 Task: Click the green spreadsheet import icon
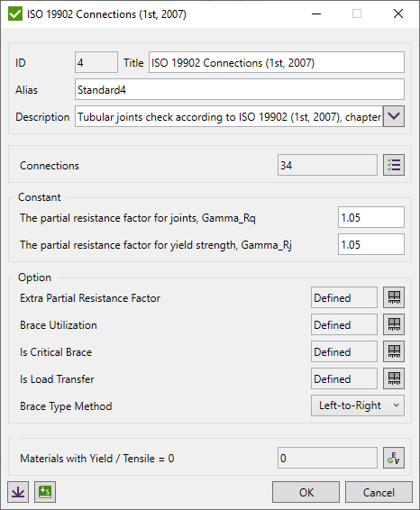coord(45,492)
